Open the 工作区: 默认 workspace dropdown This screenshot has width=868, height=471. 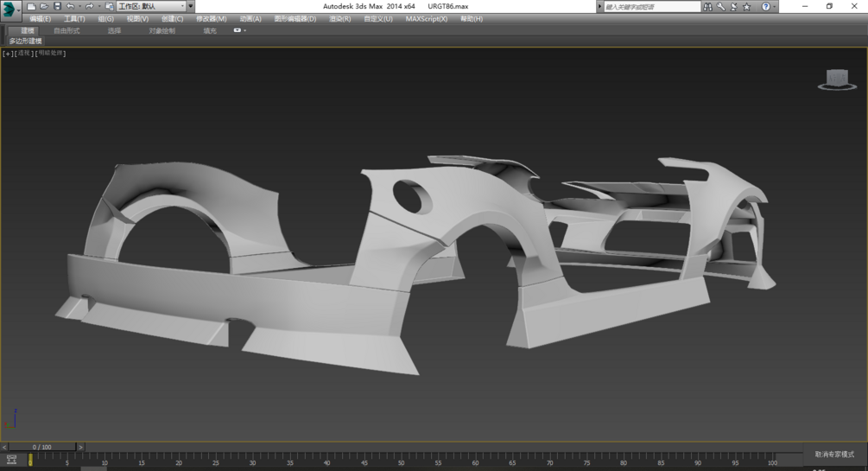point(151,7)
